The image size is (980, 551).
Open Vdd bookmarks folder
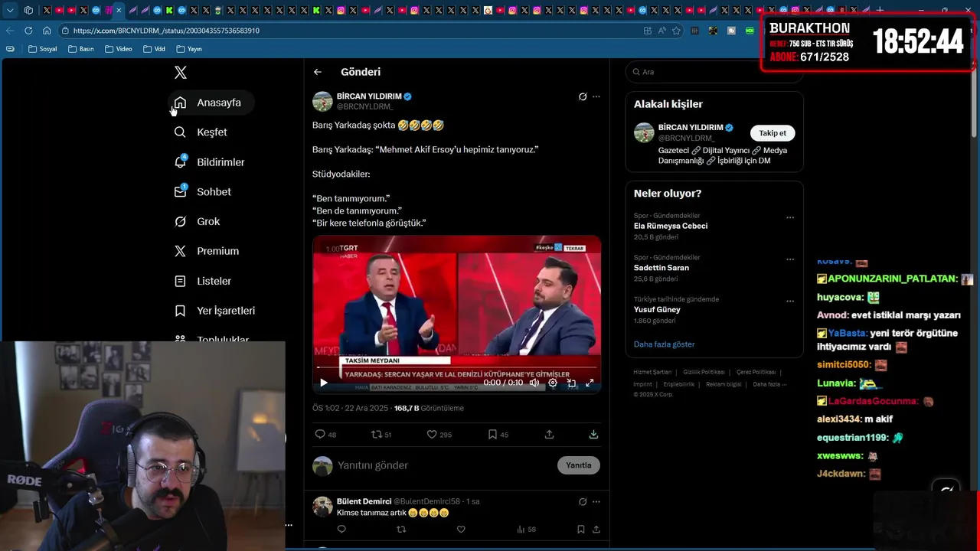pyautogui.click(x=154, y=49)
